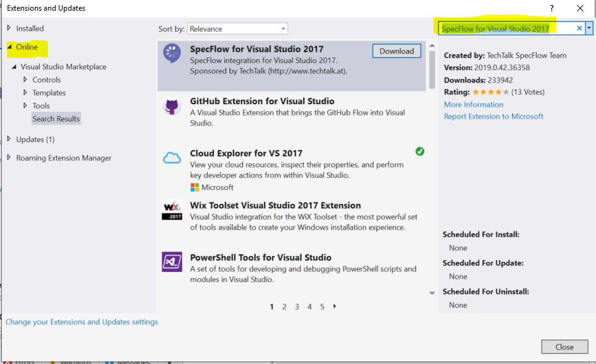This screenshot has width=596, height=364.
Task: Click the extension search input field
Action: pyautogui.click(x=505, y=28)
